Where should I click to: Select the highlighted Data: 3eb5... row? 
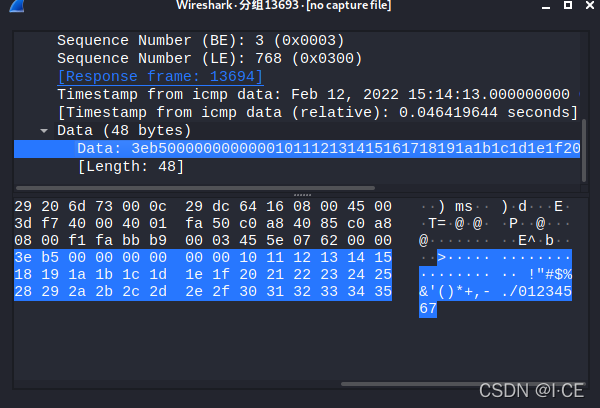coord(297,149)
